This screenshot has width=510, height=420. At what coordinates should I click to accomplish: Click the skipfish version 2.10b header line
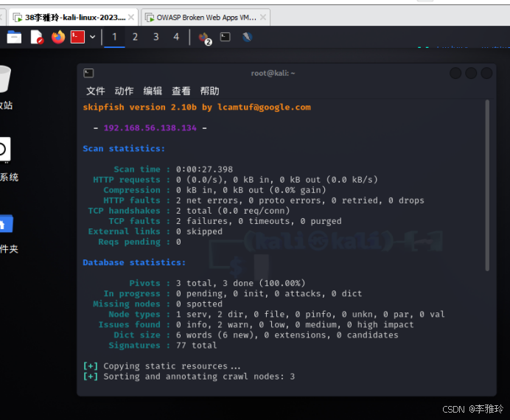[197, 108]
